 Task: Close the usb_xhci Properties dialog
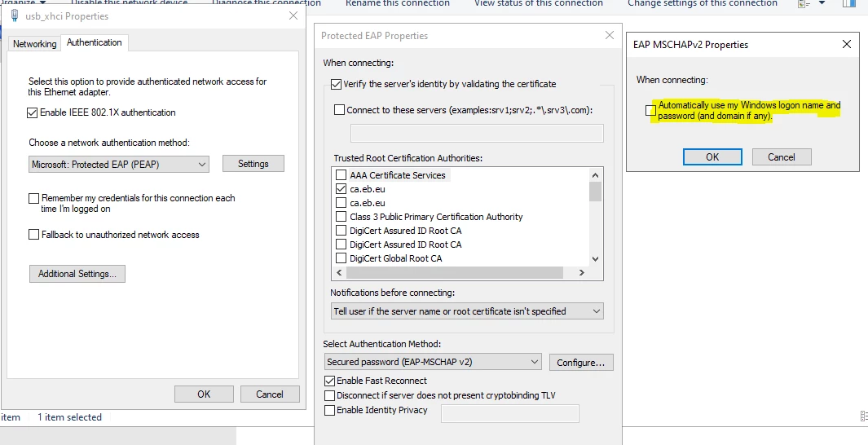(x=294, y=15)
